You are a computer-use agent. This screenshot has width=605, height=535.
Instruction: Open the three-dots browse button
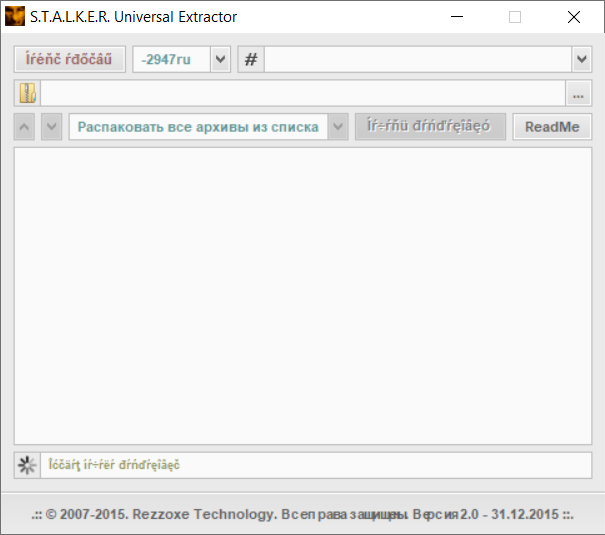tap(578, 94)
